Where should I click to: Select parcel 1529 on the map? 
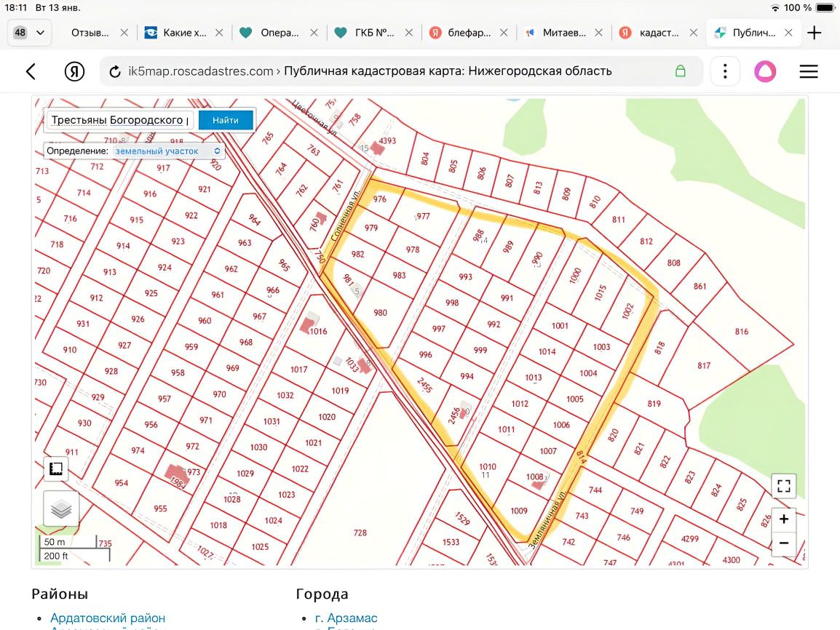[461, 518]
